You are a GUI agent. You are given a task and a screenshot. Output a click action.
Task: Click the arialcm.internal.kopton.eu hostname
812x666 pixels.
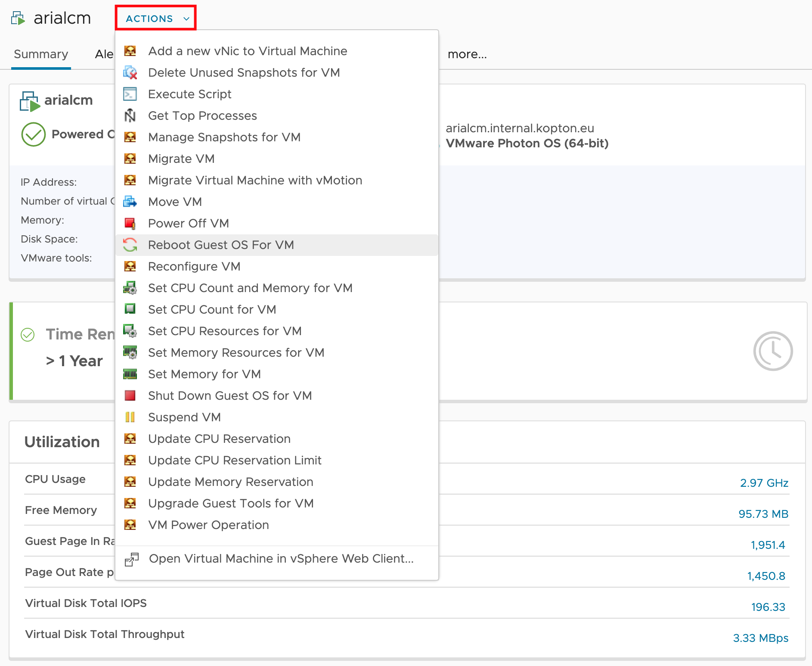click(520, 128)
